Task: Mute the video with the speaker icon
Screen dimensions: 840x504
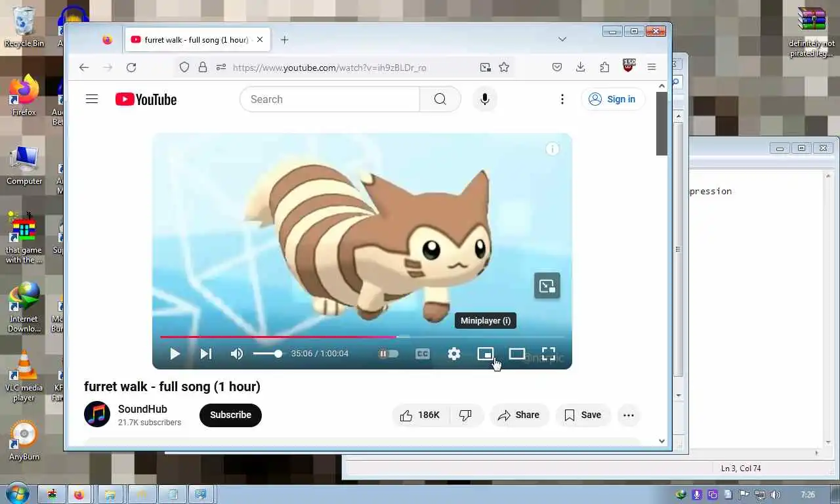Action: (x=237, y=354)
